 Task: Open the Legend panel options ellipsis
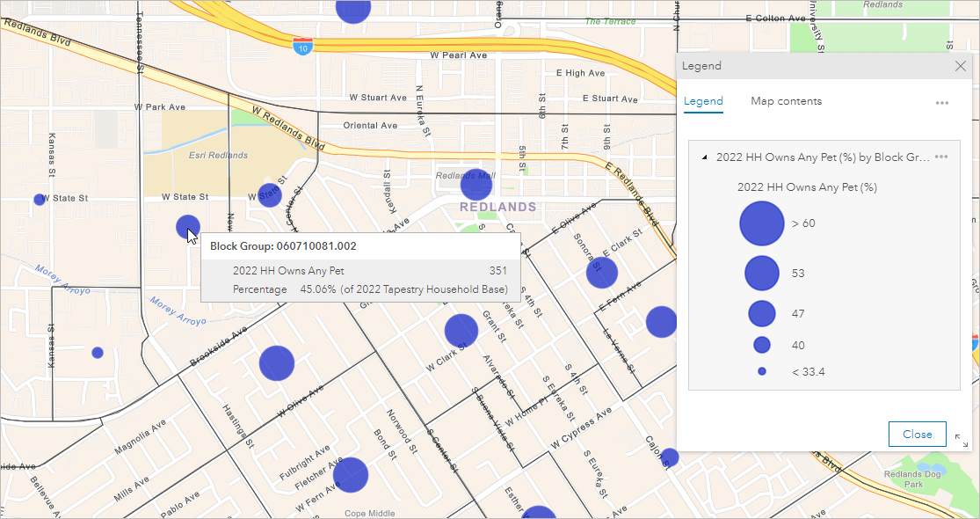(x=942, y=103)
